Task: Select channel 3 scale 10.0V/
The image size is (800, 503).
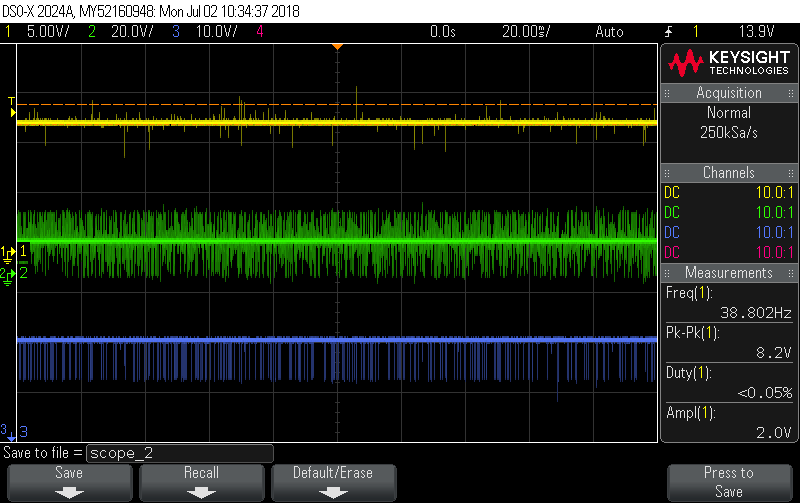Action: click(x=217, y=32)
